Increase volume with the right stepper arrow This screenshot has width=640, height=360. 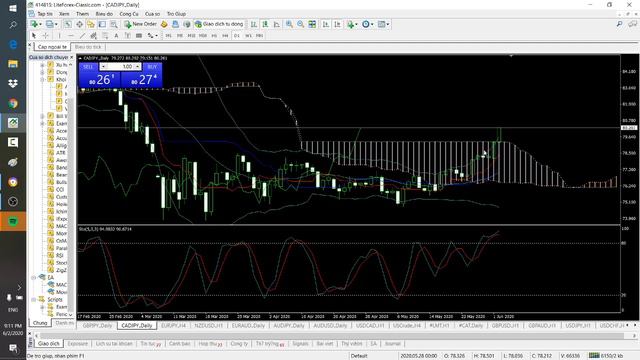[138, 67]
